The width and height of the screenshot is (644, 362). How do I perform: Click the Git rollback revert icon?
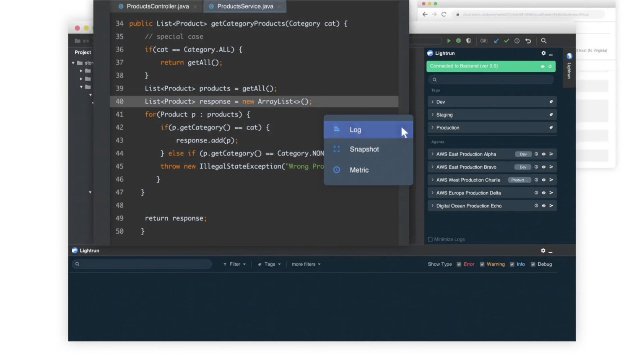528,41
